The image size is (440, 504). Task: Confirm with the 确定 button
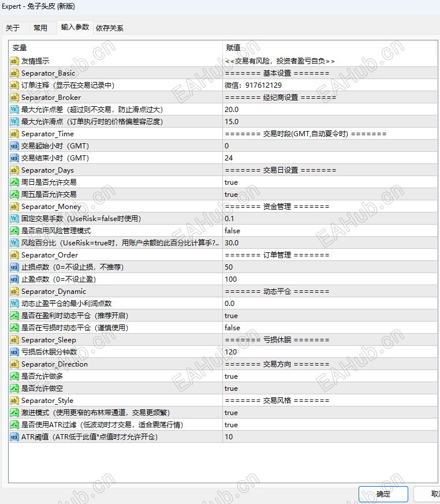click(383, 494)
